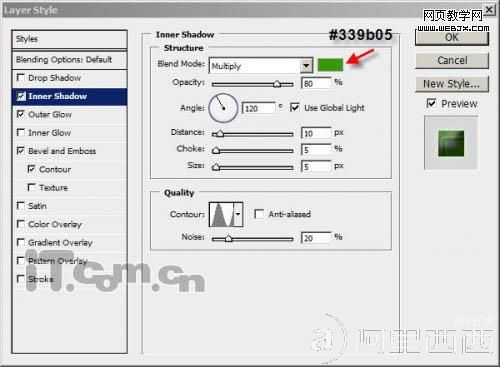Open the Contour picker dropdown arrow
The width and height of the screenshot is (500, 367).
coord(238,214)
